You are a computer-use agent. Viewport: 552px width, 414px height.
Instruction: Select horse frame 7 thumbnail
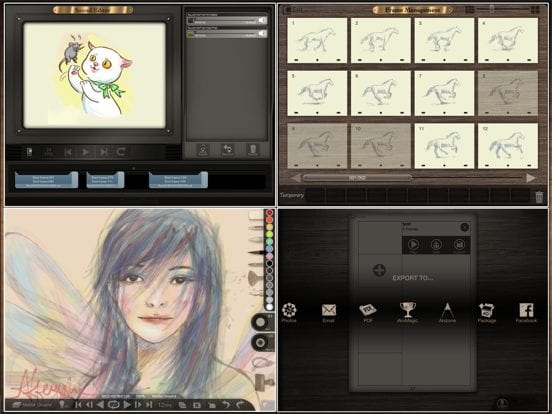444,93
